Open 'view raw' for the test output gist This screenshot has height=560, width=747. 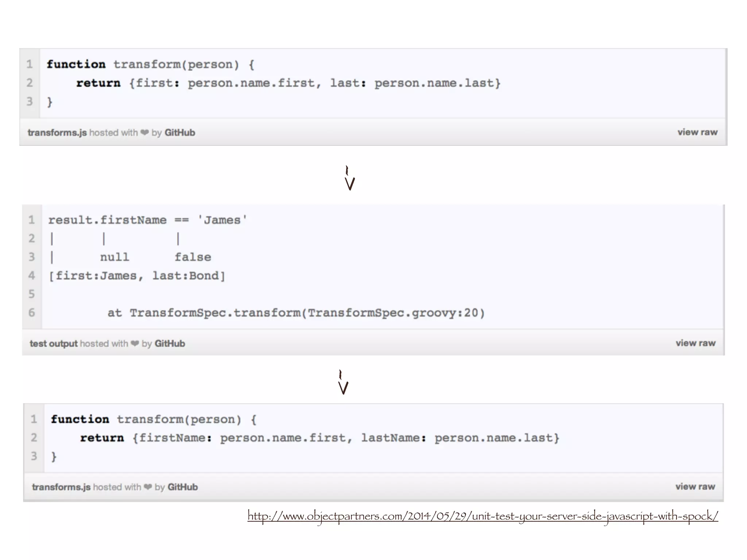696,343
